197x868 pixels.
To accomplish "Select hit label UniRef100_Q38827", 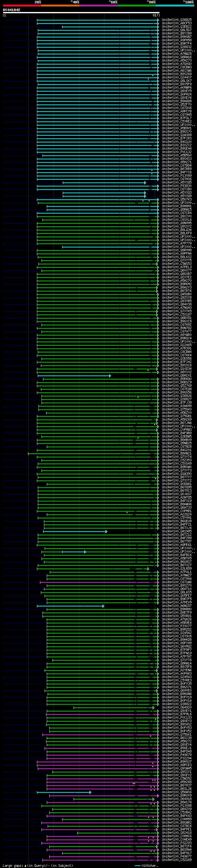I will [177, 399].
